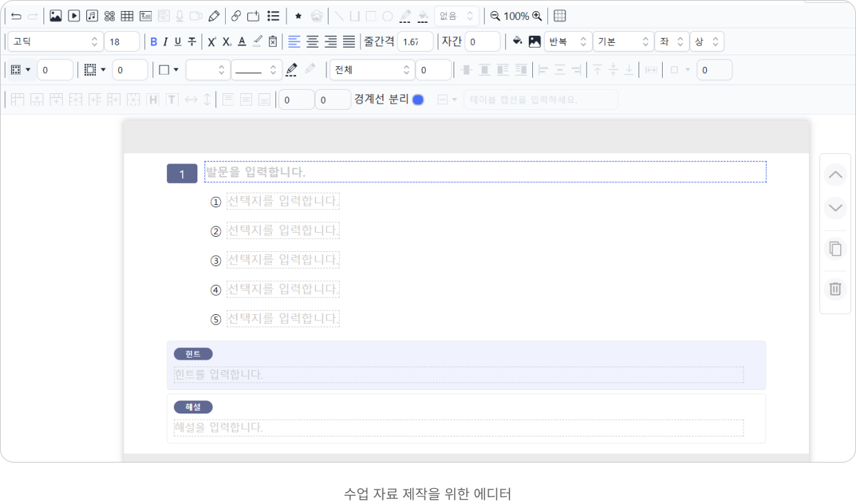Open the outer margin box dropdown
The height and width of the screenshot is (504, 856).
(95, 70)
